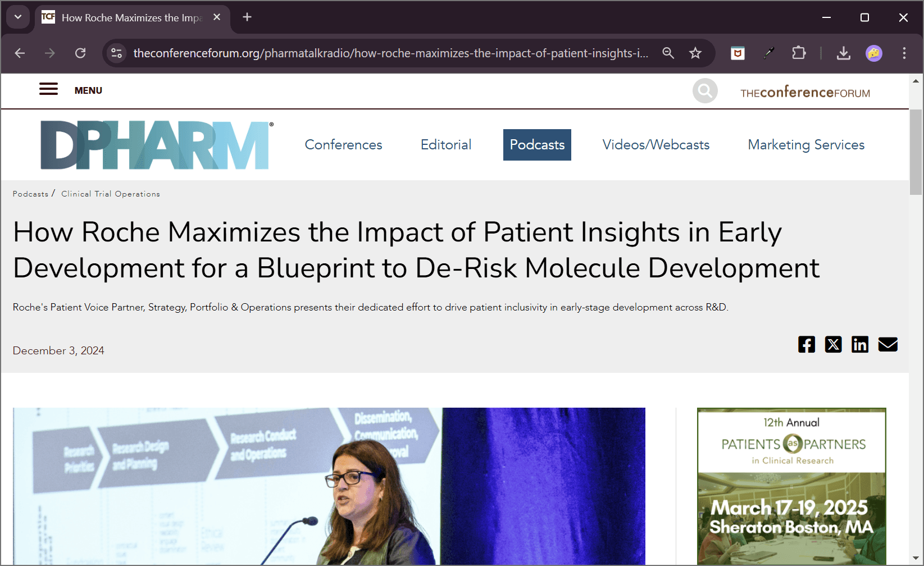Screen dimensions: 924x566
Task: Open the Chrome profile avatar
Action: (874, 53)
